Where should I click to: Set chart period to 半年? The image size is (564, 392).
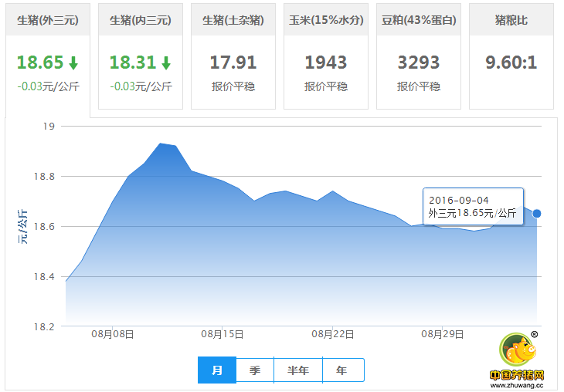click(298, 370)
